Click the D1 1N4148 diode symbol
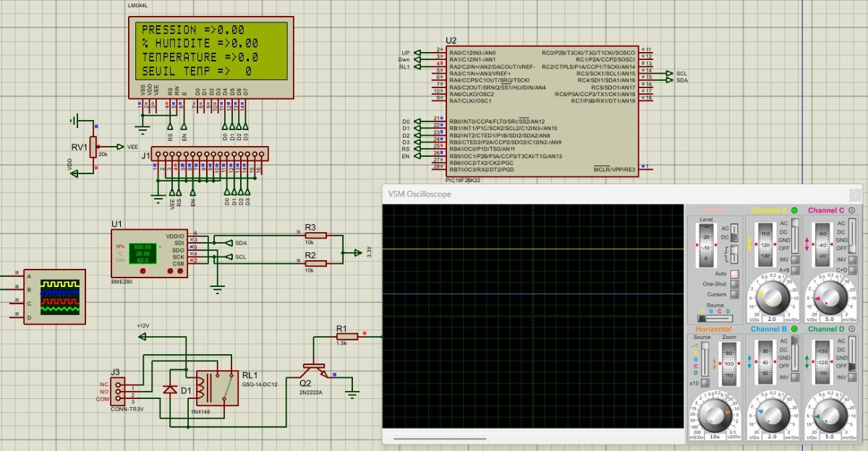Image resolution: width=868 pixels, height=451 pixels. click(x=170, y=390)
